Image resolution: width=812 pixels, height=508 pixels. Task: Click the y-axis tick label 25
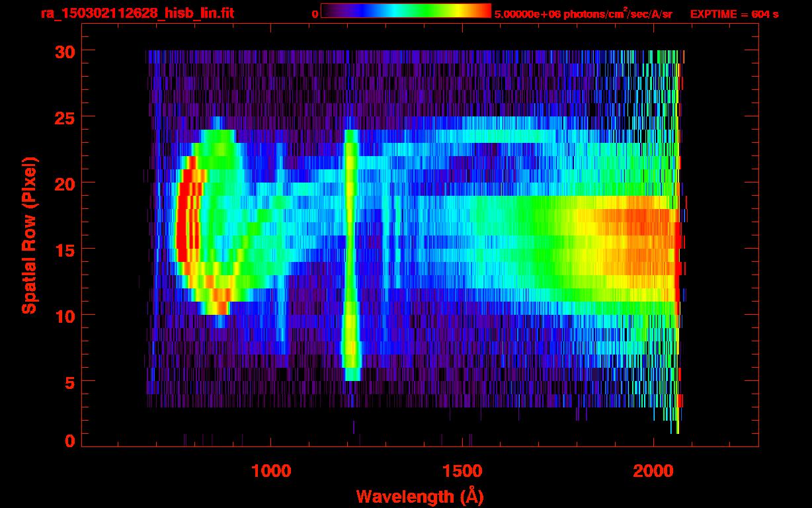[64, 117]
